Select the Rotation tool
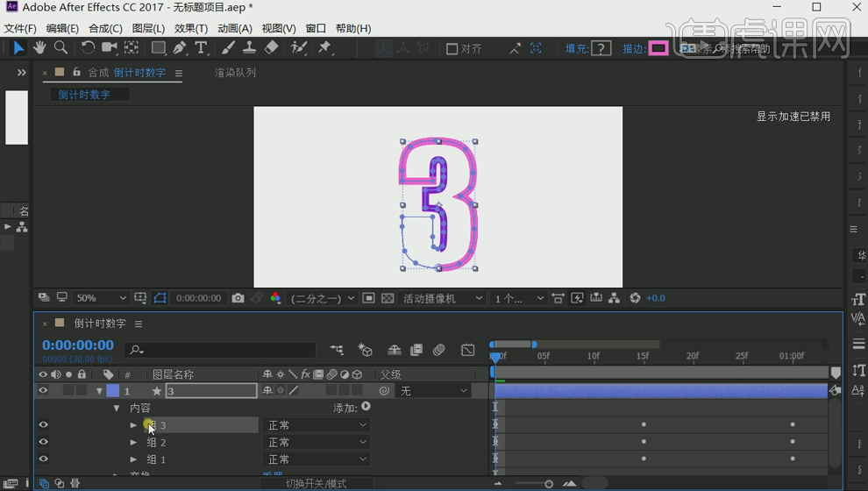Image resolution: width=868 pixels, height=491 pixels. tap(88, 48)
